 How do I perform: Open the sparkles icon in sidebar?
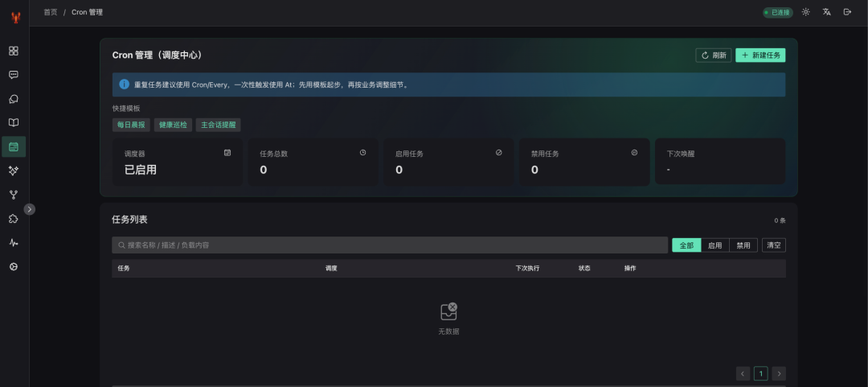(14, 171)
